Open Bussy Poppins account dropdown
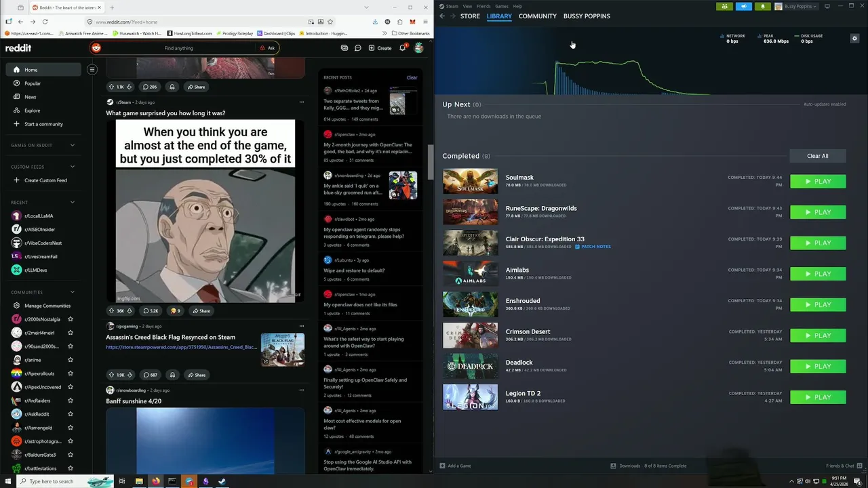The height and width of the screenshot is (488, 868). click(x=796, y=6)
